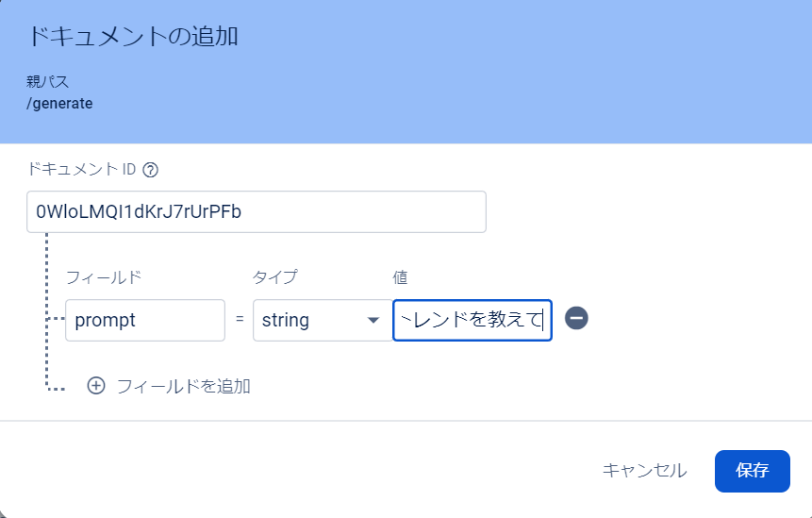Save the document with the 保存 button
The width and height of the screenshot is (812, 518).
tap(753, 471)
